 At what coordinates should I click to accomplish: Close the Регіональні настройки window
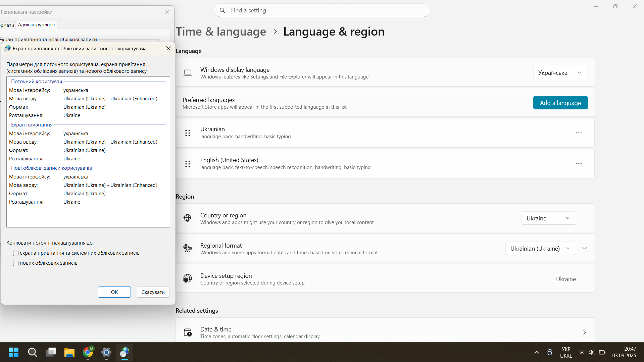pyautogui.click(x=167, y=12)
